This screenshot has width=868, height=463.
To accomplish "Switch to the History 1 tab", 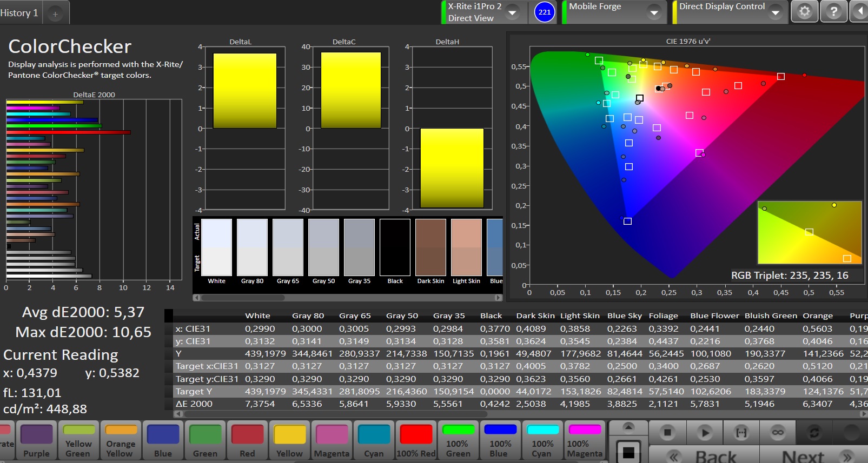I will [x=19, y=13].
